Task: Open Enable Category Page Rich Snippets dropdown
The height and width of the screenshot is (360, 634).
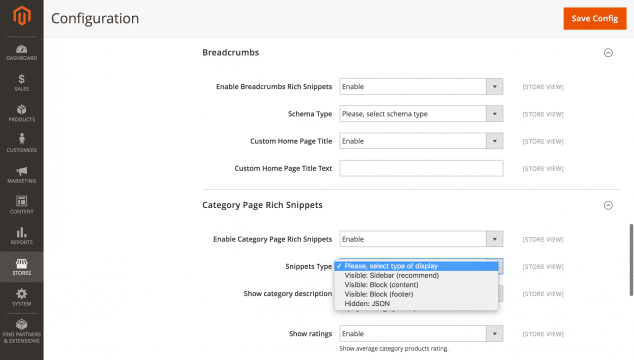Action: click(421, 239)
